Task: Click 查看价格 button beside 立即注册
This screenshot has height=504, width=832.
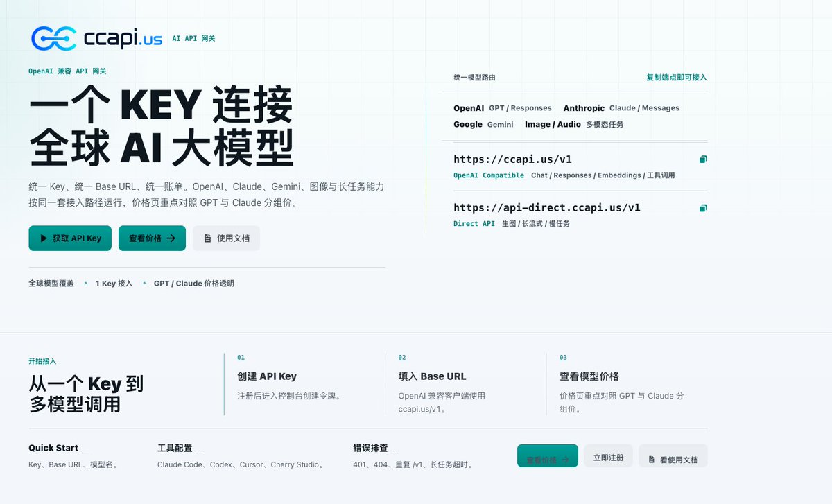Action: click(x=548, y=458)
